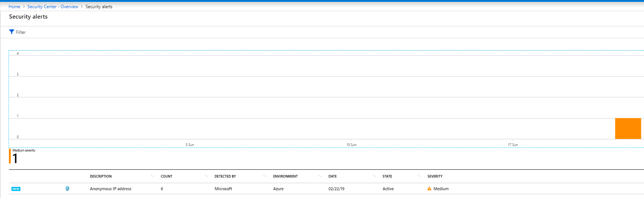Select the Medium severity count tile

click(x=22, y=156)
